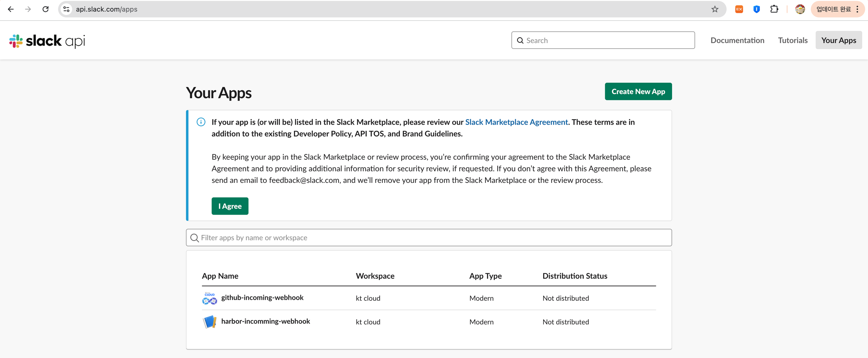Image resolution: width=868 pixels, height=358 pixels.
Task: Click github-incoming-webhook app icon
Action: [210, 298]
